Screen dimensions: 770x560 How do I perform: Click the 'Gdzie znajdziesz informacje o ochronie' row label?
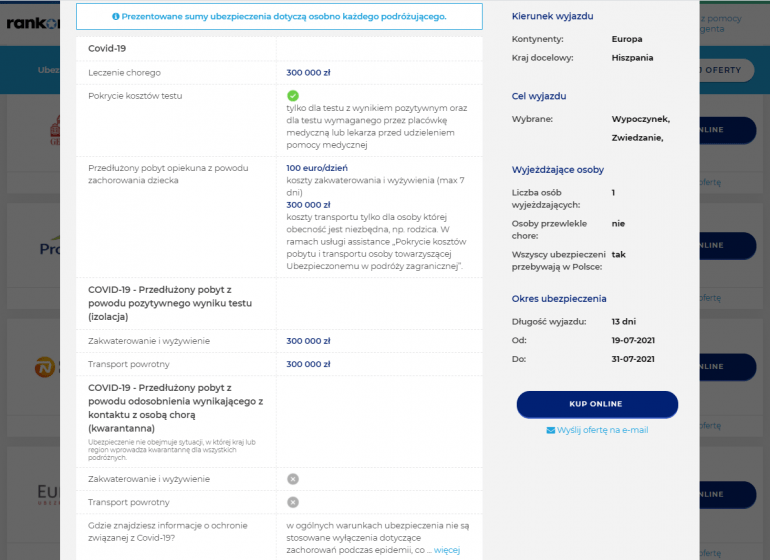(x=168, y=532)
